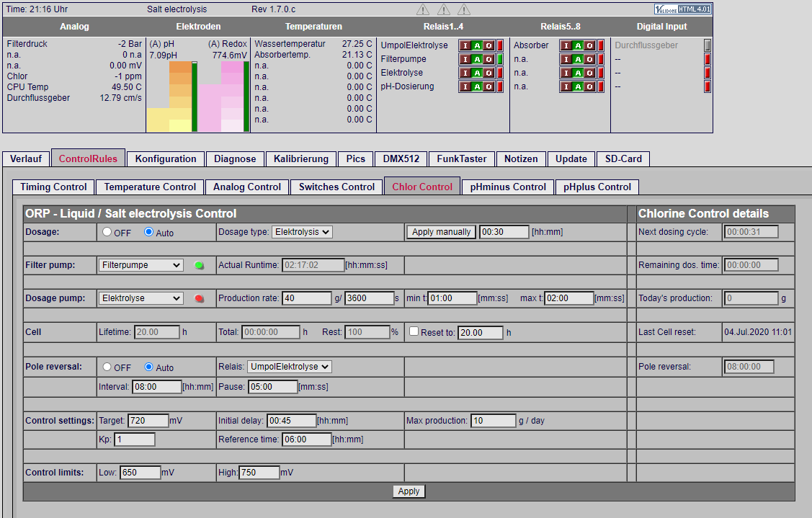
Task: Switch to the Konfiguration tab
Action: coord(166,159)
